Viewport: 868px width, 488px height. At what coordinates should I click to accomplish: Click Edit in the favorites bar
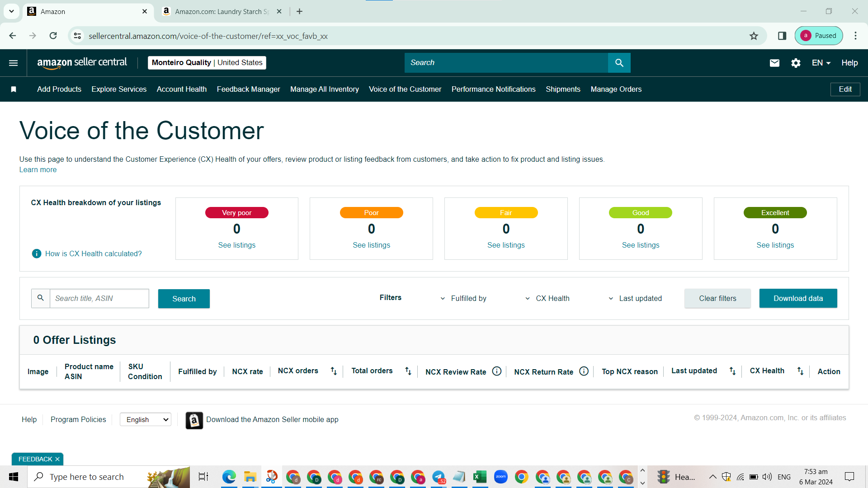point(845,89)
